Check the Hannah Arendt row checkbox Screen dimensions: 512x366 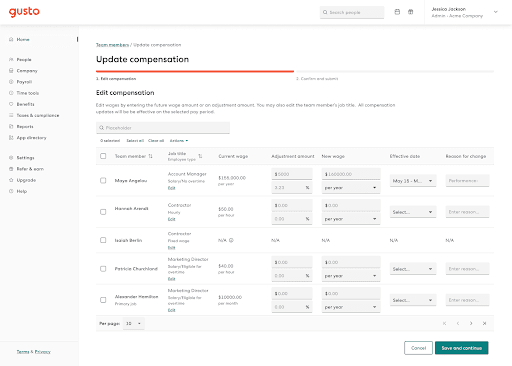(x=103, y=212)
